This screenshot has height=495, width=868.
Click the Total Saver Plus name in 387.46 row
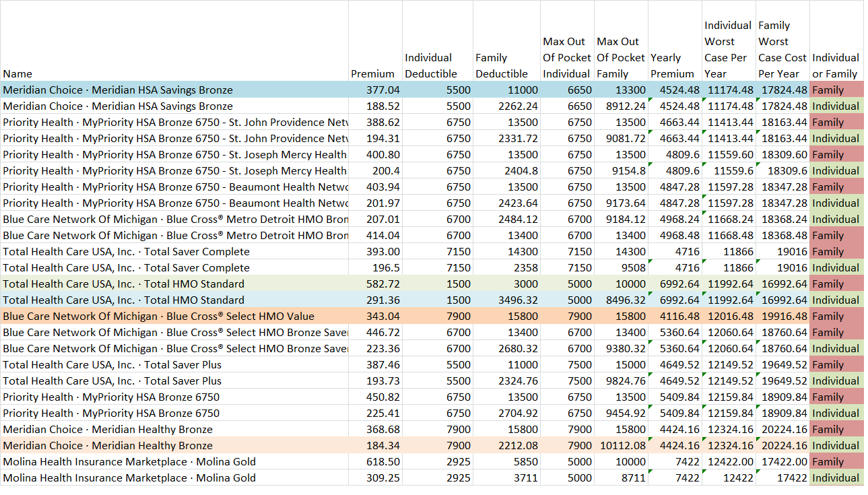point(174,364)
